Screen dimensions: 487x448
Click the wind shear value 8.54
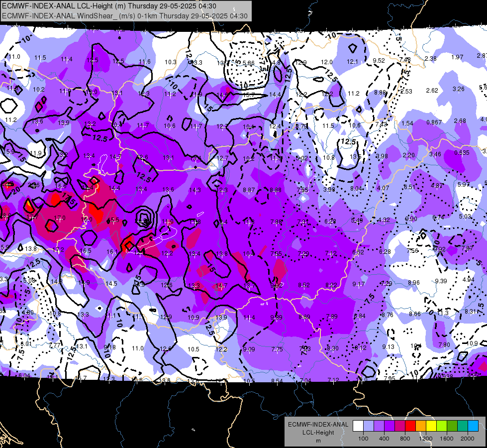point(277,381)
